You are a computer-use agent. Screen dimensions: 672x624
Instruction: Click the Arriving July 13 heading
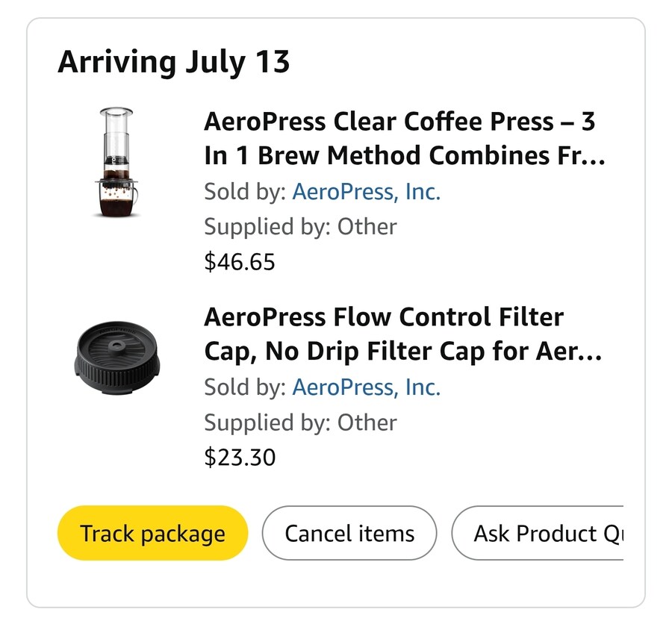click(173, 63)
